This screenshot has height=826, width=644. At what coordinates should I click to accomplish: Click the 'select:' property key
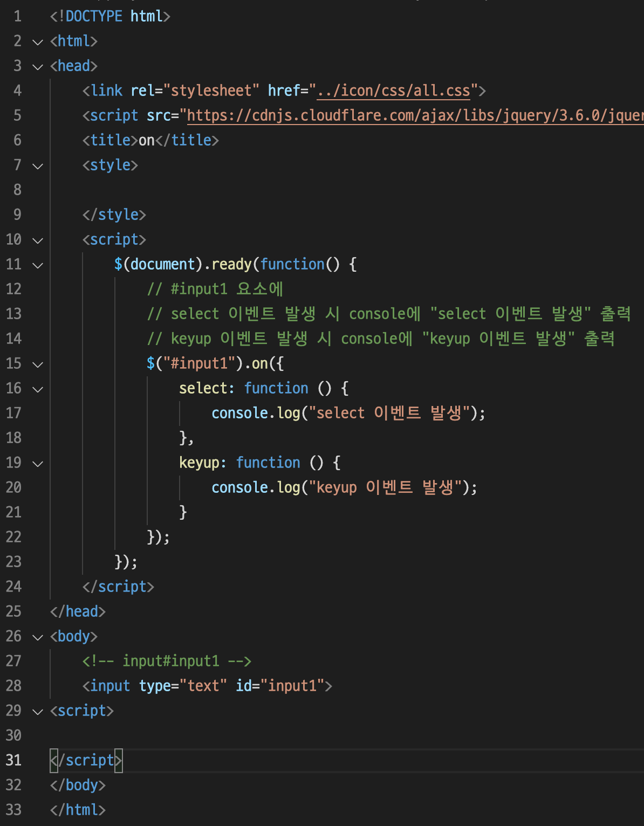click(207, 388)
